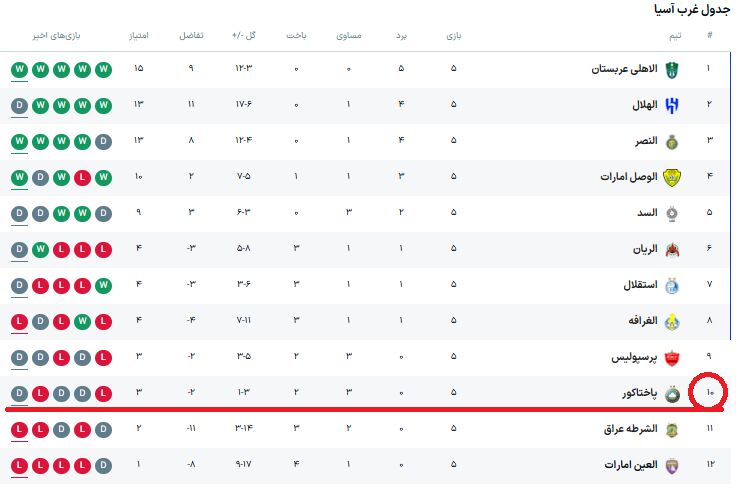Click the Al Ahli Saudi club logo
This screenshot has width=736, height=488.
[671, 70]
